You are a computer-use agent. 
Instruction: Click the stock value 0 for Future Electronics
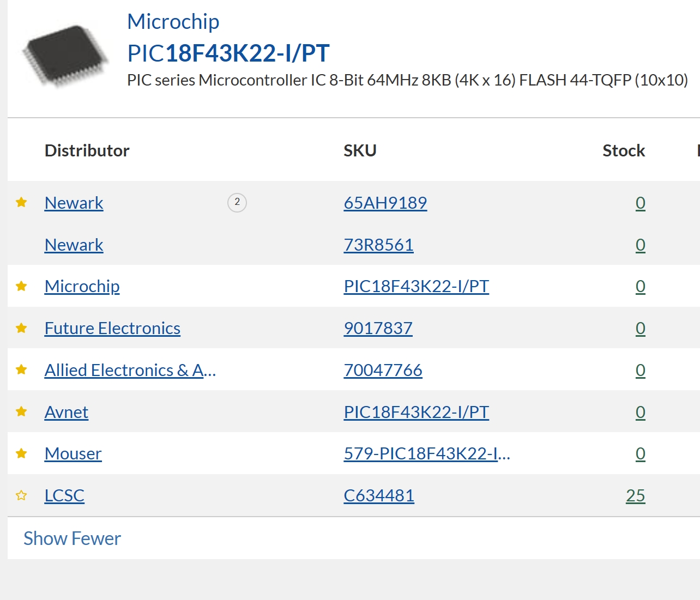click(x=641, y=328)
